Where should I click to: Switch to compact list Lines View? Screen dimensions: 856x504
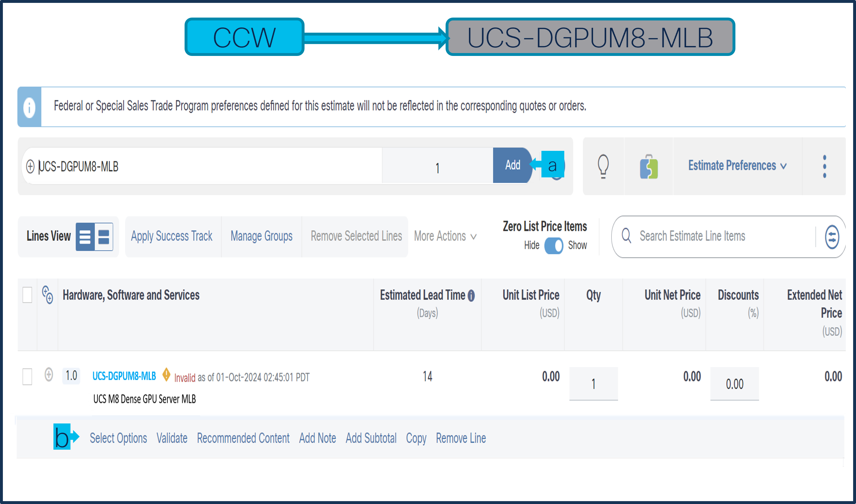(85, 237)
